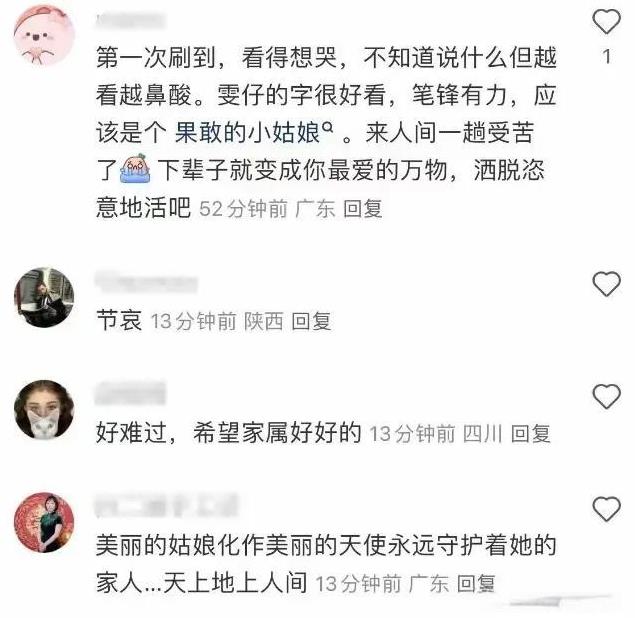The height and width of the screenshot is (618, 635).
Task: Reply to the 希望家属好好的 comment
Action: pos(530,434)
